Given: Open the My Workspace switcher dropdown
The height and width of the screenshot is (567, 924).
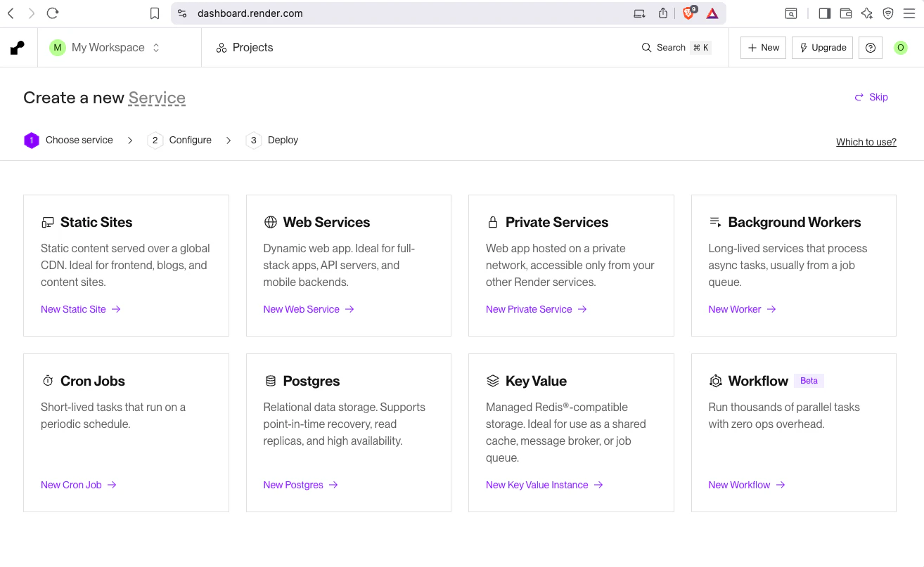Looking at the screenshot, I should point(105,48).
